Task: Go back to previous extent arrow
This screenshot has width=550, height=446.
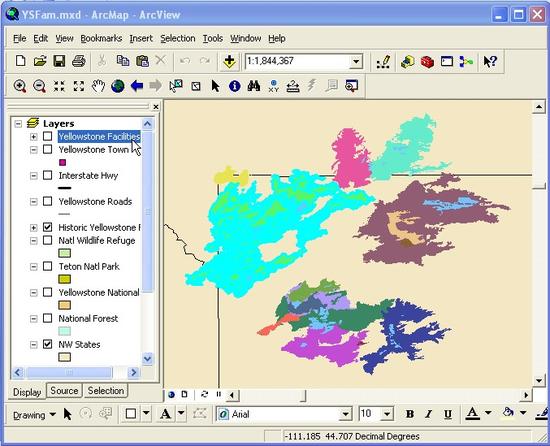Action: tap(137, 86)
